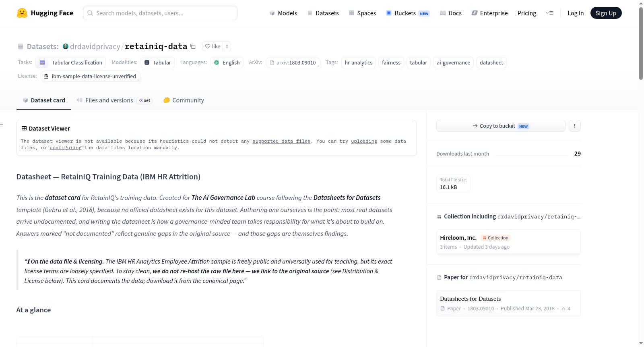Open the drdavidprivacy profile link
Viewport: 644px width, 347px height.
point(95,46)
